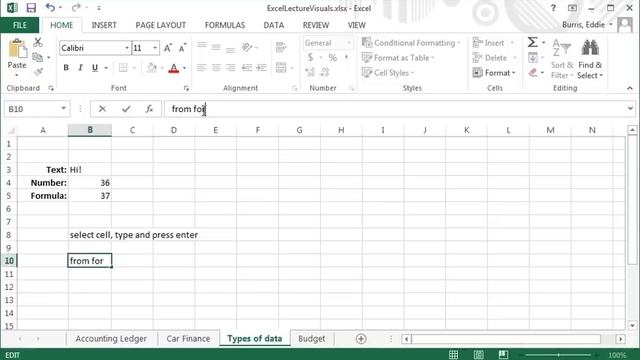
Task: Switch to the DATA ribbon tab
Action: (273, 25)
